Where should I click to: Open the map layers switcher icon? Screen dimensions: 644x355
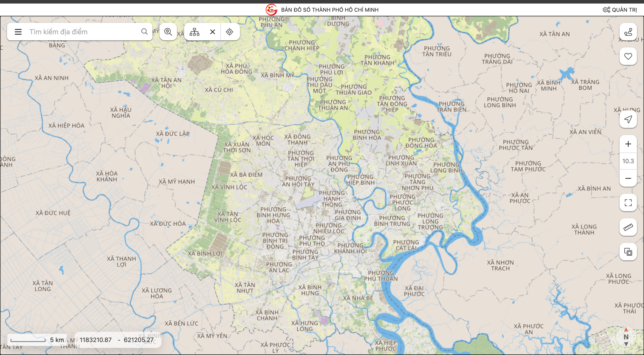click(628, 252)
